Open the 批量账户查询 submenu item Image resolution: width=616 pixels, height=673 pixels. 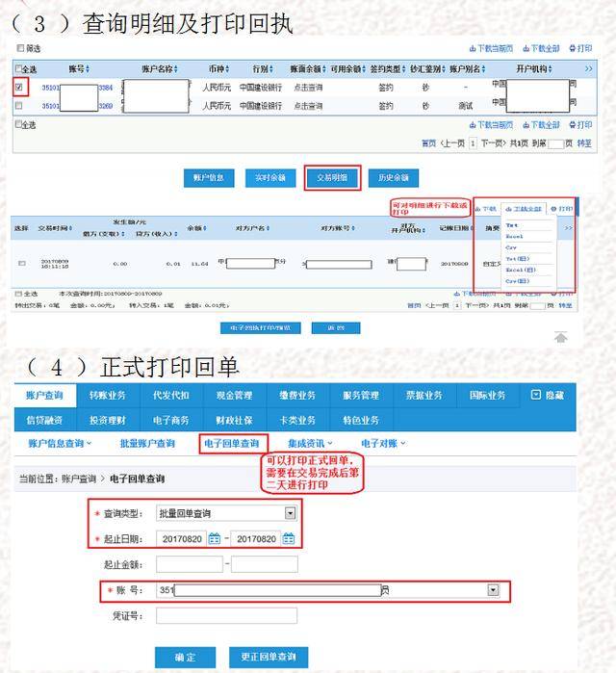click(147, 444)
